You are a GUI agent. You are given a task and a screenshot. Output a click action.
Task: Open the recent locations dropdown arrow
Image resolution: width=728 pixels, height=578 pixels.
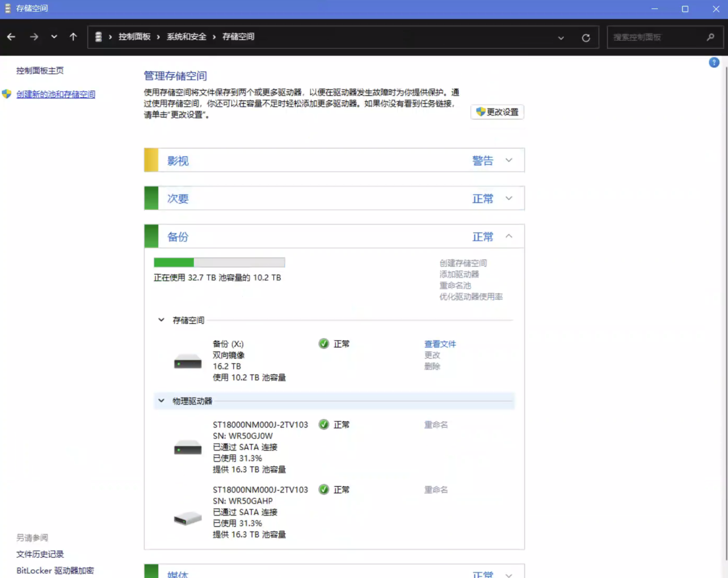coord(54,37)
